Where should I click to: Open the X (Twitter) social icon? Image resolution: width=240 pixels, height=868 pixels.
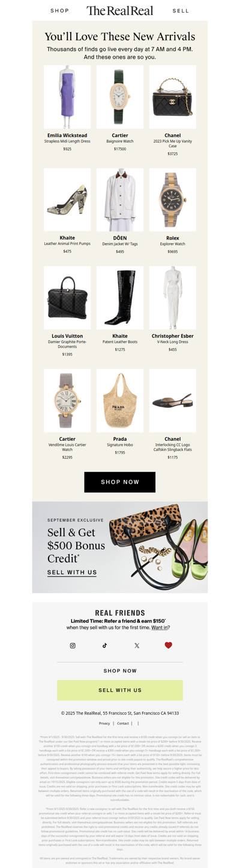pyautogui.click(x=137, y=646)
